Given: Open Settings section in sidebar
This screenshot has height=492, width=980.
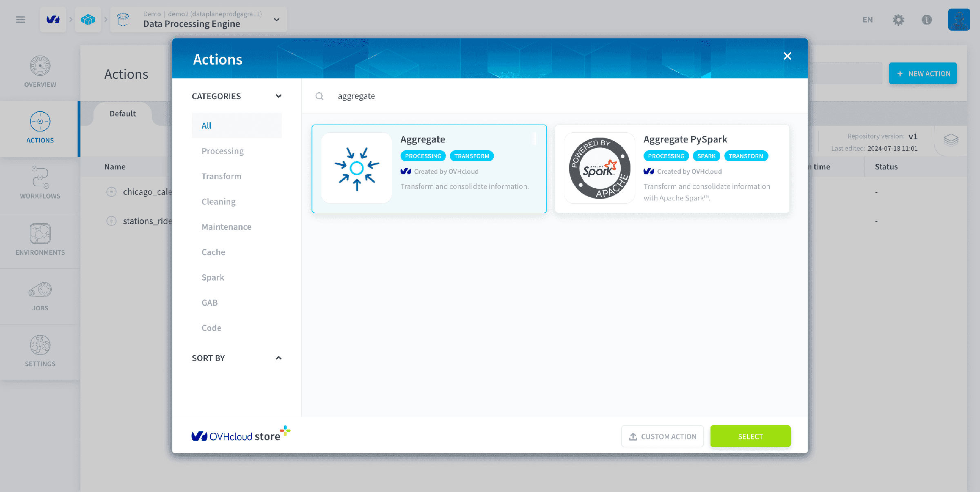Looking at the screenshot, I should [x=40, y=351].
